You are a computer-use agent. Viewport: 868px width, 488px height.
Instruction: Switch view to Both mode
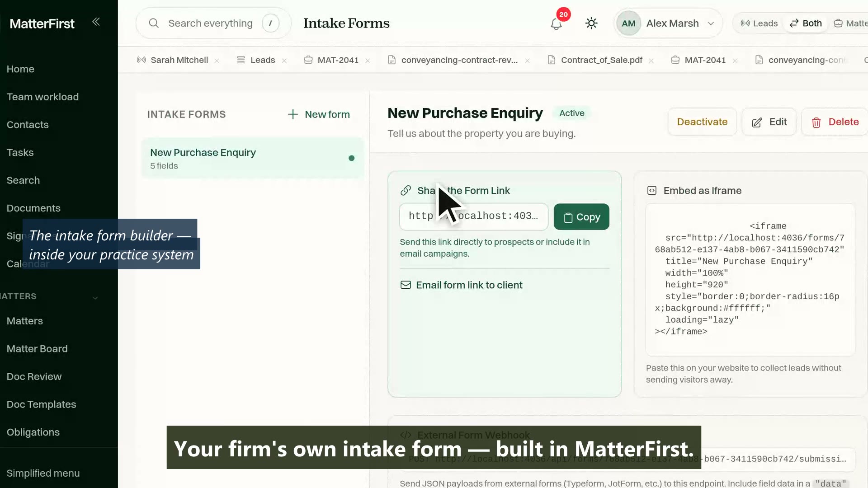tap(806, 23)
